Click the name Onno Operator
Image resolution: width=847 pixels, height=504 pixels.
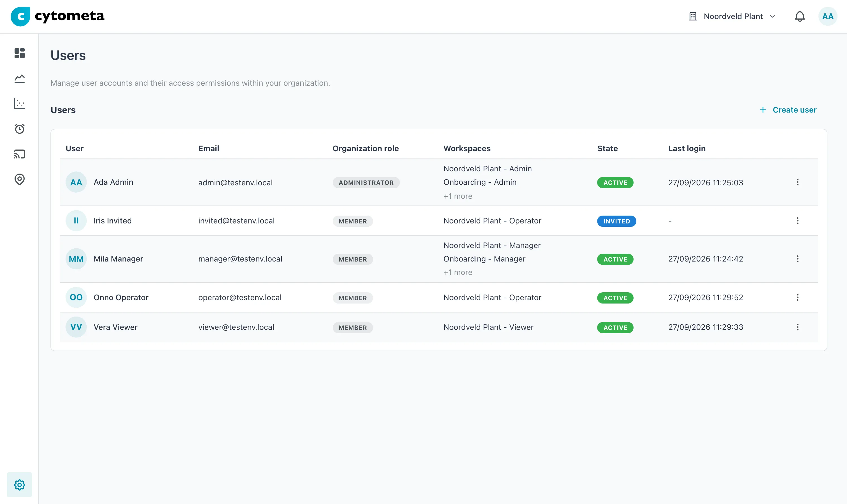(121, 298)
